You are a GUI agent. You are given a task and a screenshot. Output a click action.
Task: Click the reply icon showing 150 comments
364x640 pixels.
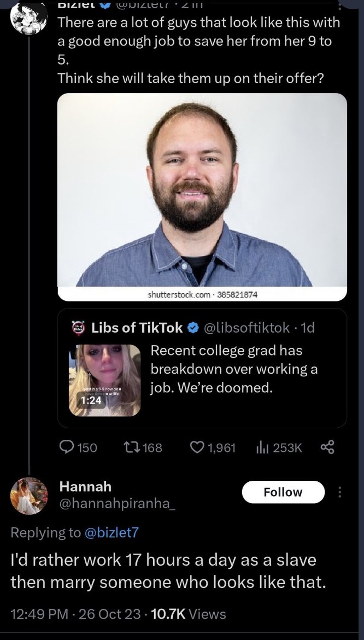coord(68,447)
